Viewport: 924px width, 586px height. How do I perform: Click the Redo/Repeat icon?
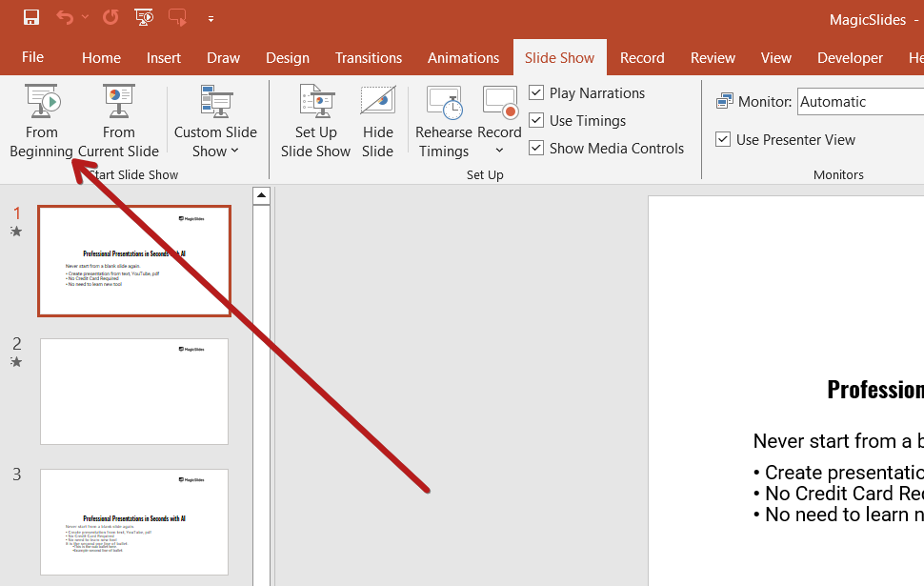110,17
